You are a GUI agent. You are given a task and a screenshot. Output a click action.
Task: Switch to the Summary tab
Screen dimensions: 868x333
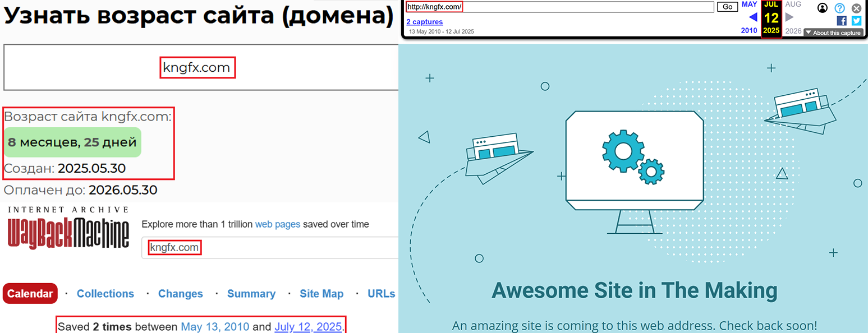[251, 294]
